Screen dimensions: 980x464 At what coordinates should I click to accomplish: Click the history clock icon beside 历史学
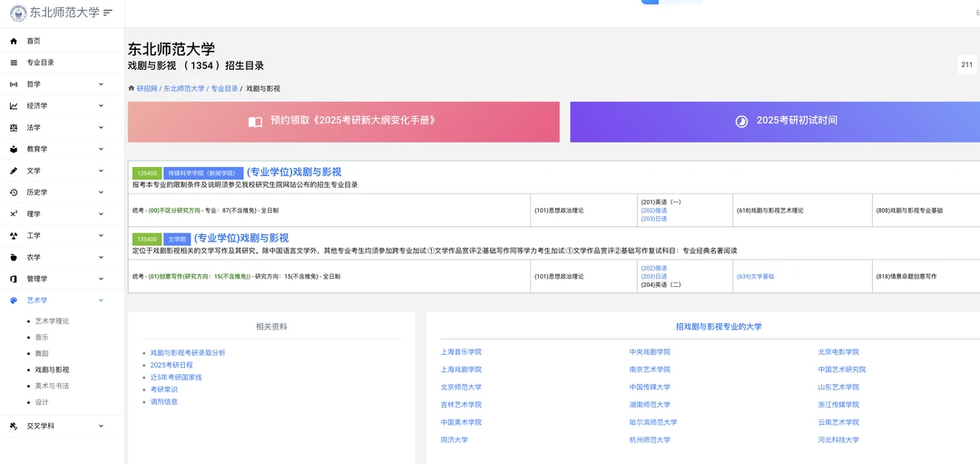click(14, 193)
